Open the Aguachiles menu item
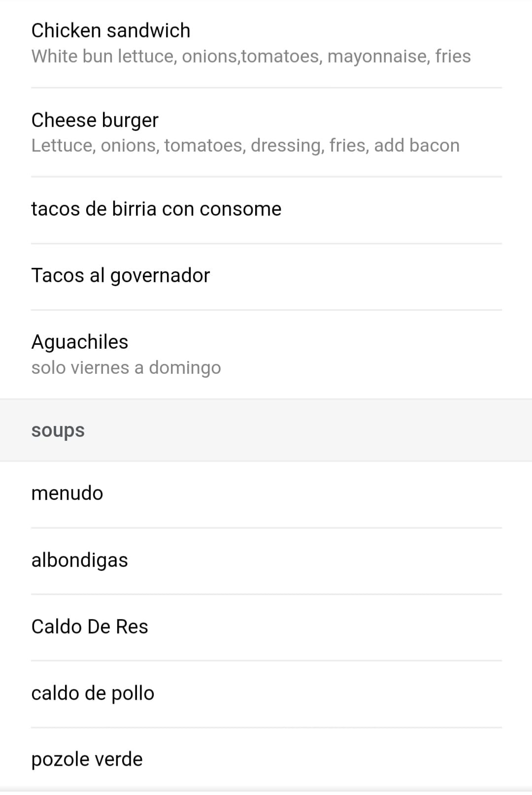The image size is (532, 795). coord(80,342)
